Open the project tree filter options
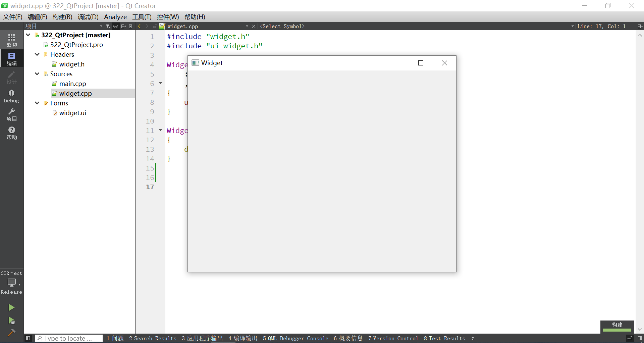This screenshot has width=644, height=343. click(x=108, y=26)
